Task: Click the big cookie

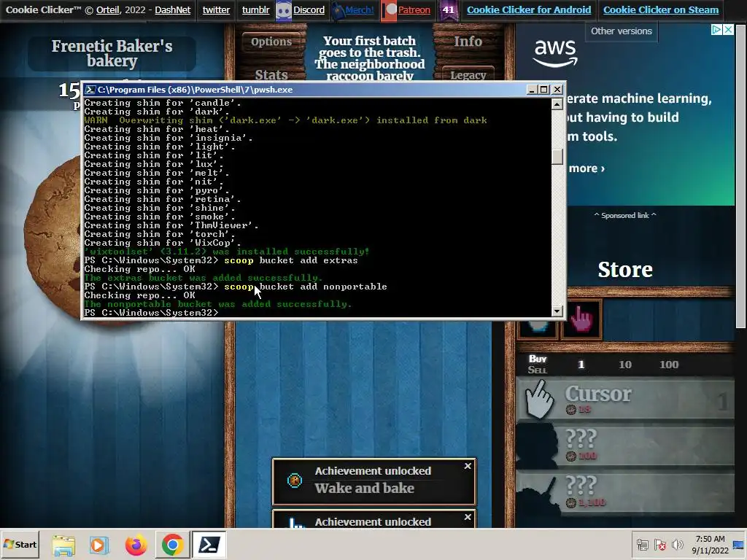Action: (53, 238)
